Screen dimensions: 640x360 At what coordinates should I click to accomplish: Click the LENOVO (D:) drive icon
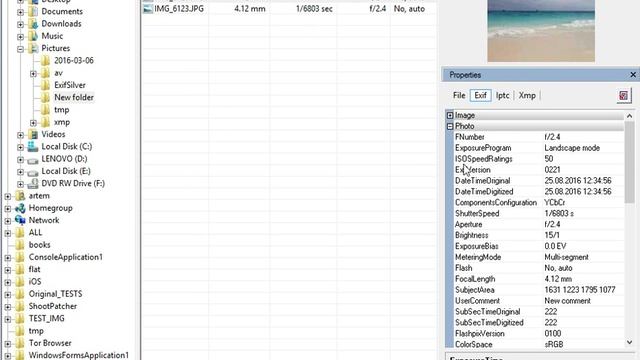(x=33, y=160)
